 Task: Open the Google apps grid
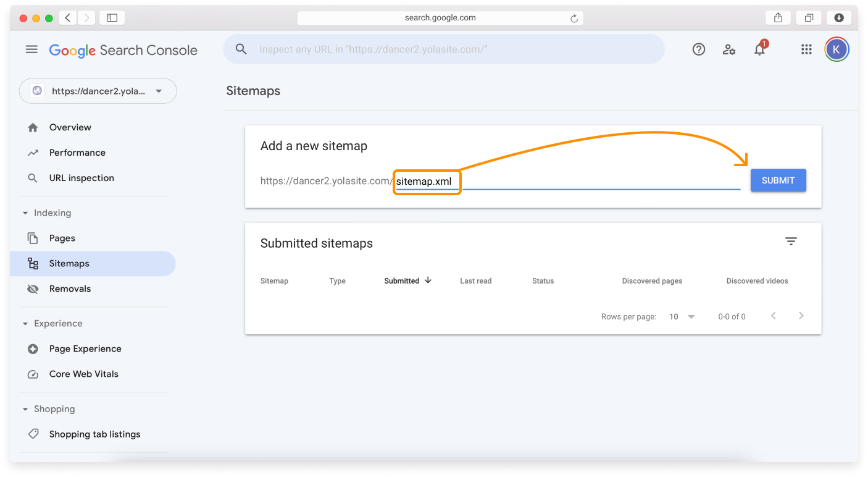pos(806,49)
